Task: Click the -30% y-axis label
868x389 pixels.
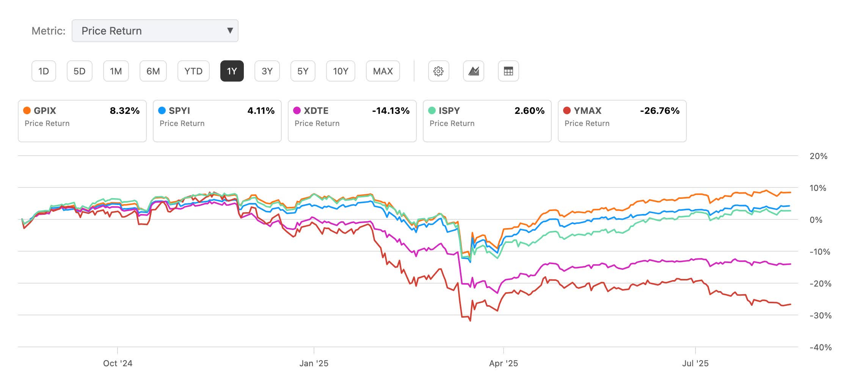Action: point(821,315)
